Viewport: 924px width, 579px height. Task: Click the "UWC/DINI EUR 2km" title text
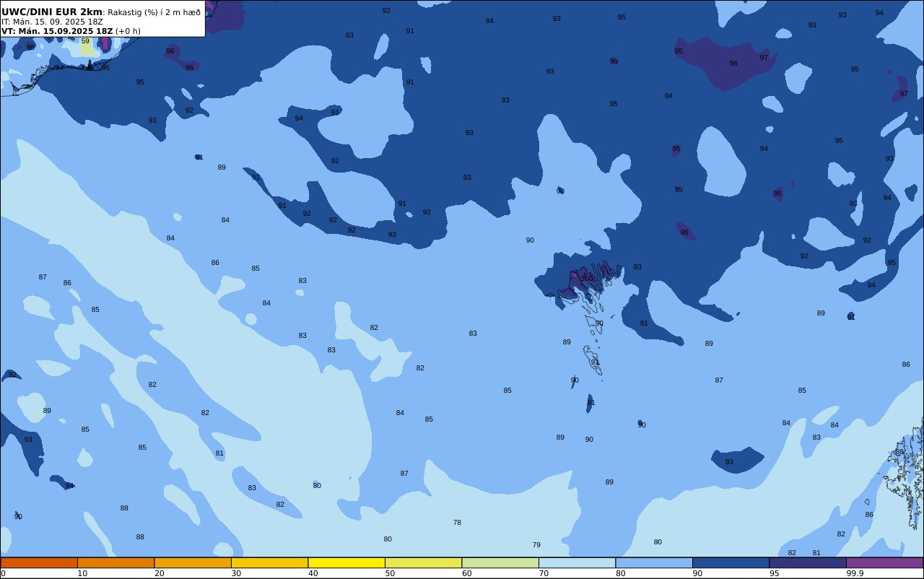(52, 12)
